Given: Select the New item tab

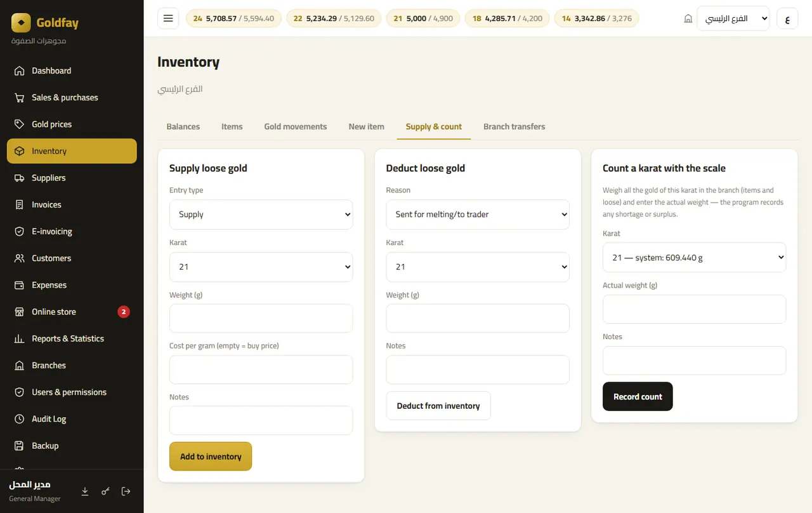Looking at the screenshot, I should [366, 127].
